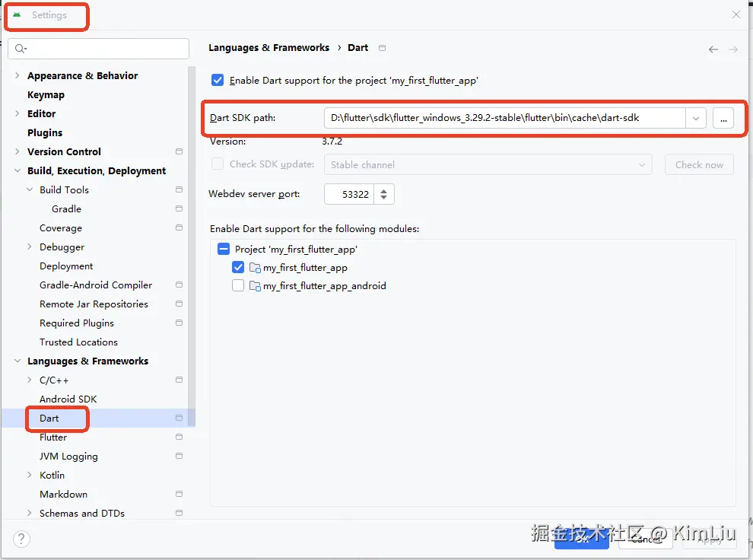753x560 pixels.
Task: Expand the Editor section
Action: [x=17, y=114]
